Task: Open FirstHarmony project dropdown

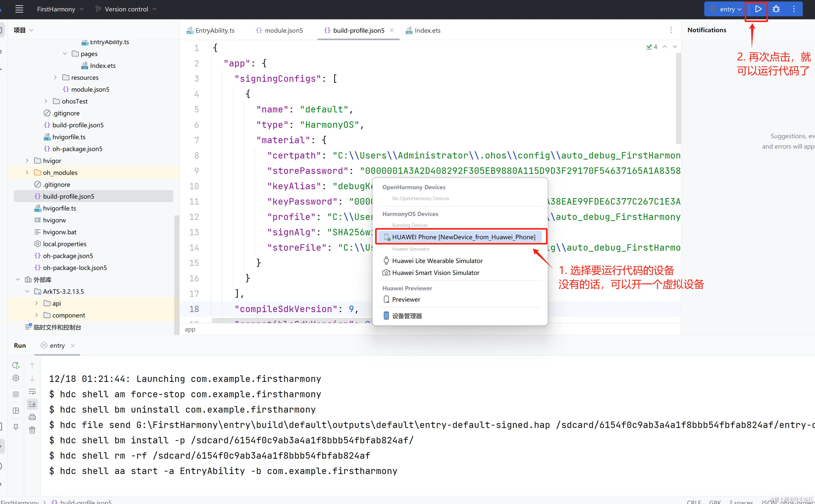Action: [60, 9]
